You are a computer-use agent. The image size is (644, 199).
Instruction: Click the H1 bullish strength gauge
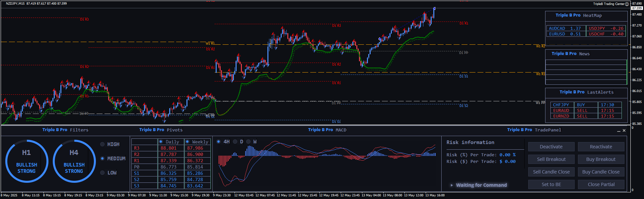(x=27, y=161)
